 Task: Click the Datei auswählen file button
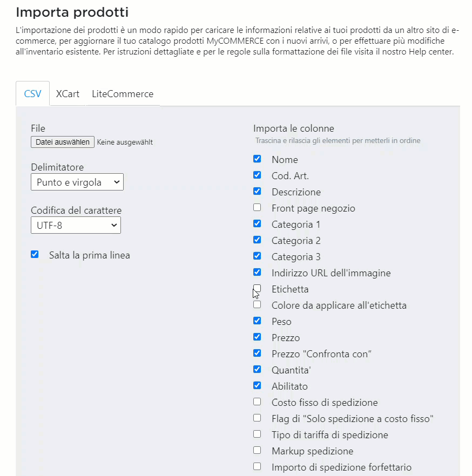pos(63,142)
